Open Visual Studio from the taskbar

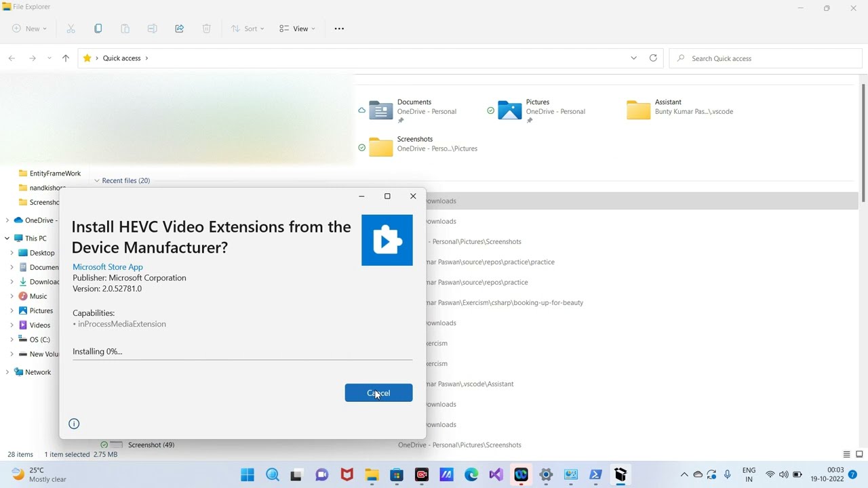click(x=496, y=475)
